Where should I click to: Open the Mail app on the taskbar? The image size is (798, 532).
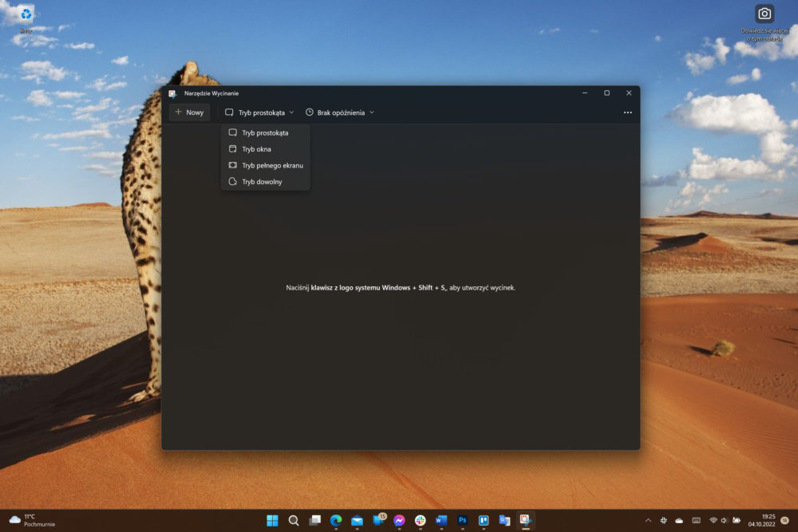[x=358, y=520]
